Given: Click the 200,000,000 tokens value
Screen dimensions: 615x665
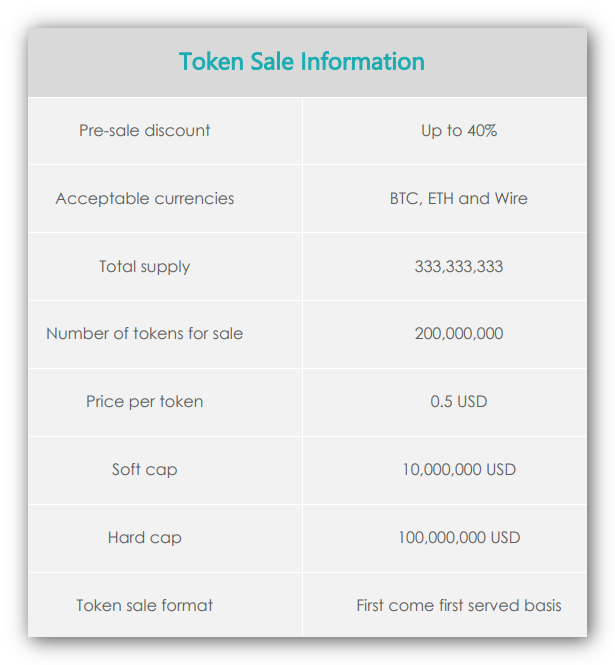Looking at the screenshot, I should (458, 333).
